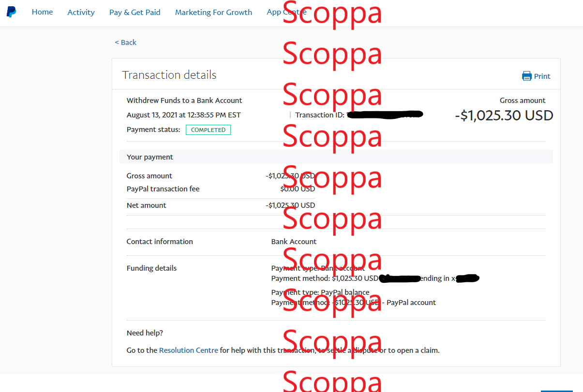Click the Transaction details heading
Image resolution: width=583 pixels, height=392 pixels.
point(169,75)
